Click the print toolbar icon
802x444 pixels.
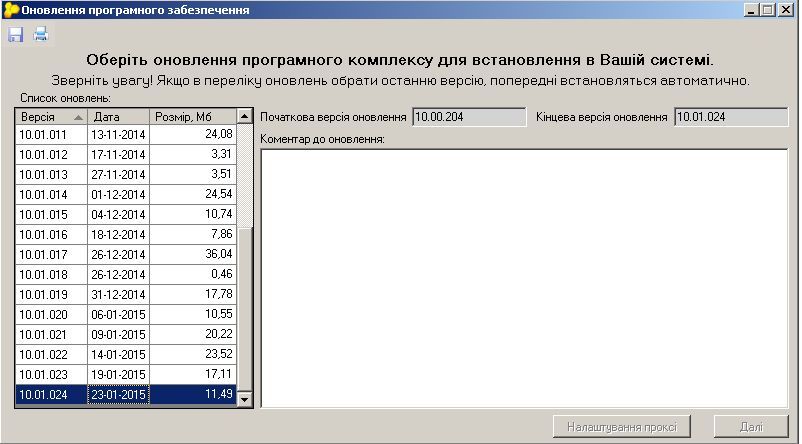[x=40, y=34]
